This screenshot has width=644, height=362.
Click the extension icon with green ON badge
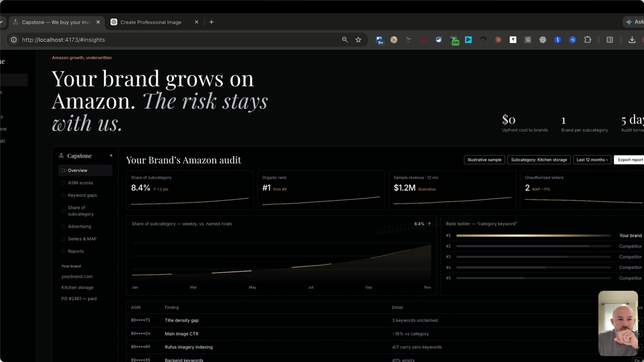454,40
